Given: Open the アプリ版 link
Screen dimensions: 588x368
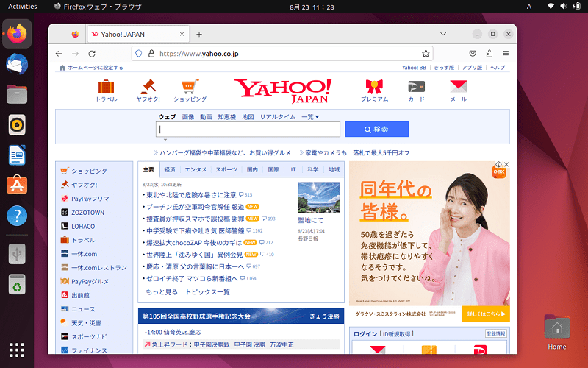Looking at the screenshot, I should pyautogui.click(x=472, y=68).
